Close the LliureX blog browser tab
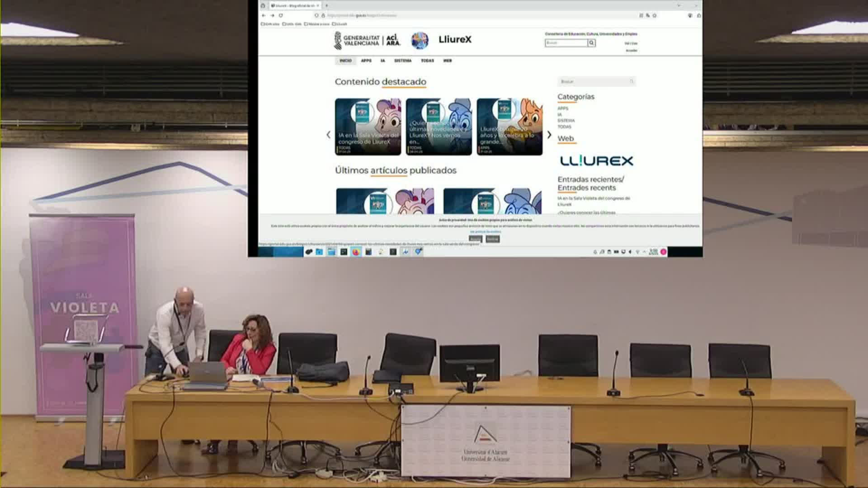The image size is (868, 488). 318,5
